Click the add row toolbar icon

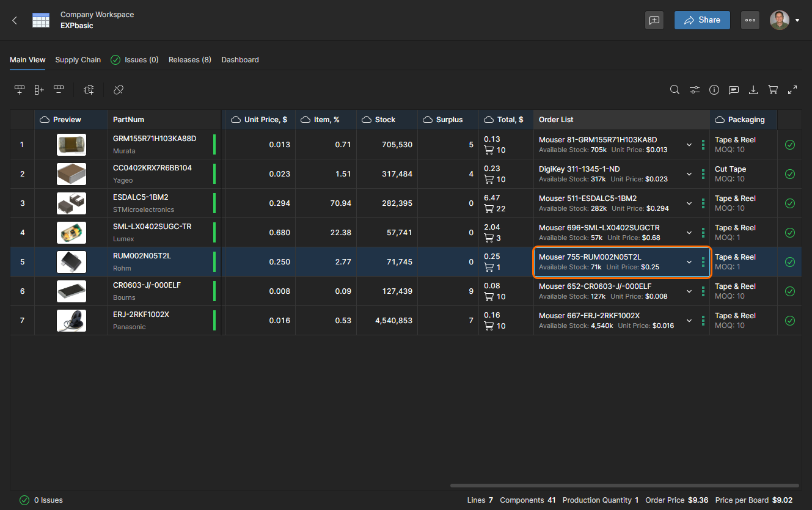20,90
